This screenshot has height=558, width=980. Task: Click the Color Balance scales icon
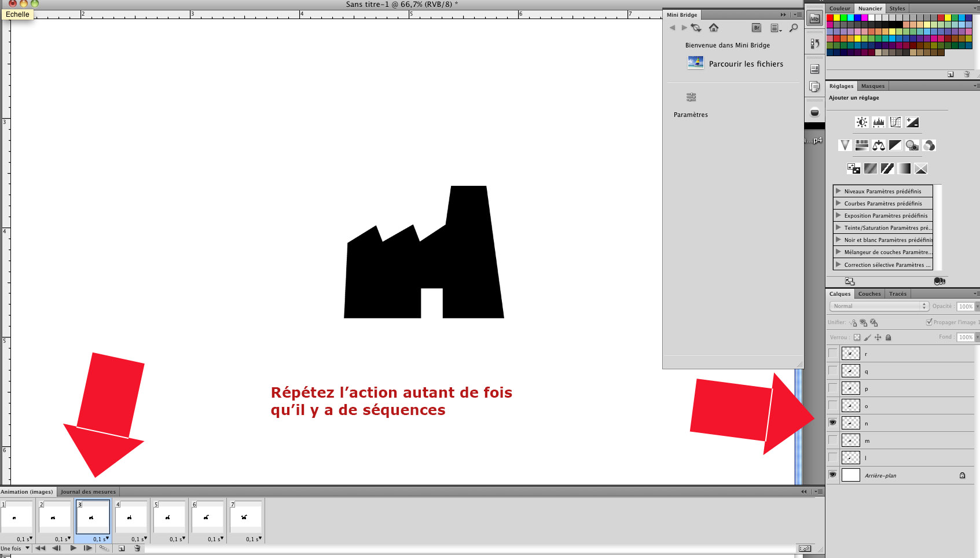click(x=879, y=145)
